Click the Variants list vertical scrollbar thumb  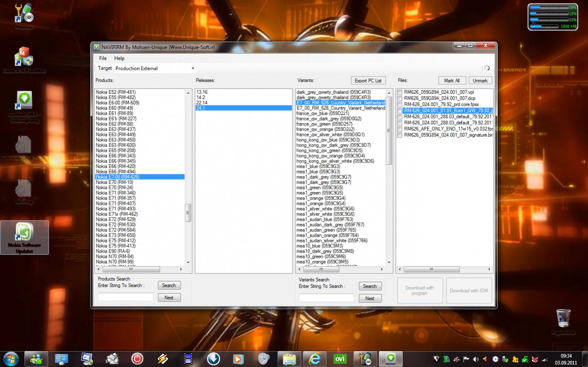(389, 130)
